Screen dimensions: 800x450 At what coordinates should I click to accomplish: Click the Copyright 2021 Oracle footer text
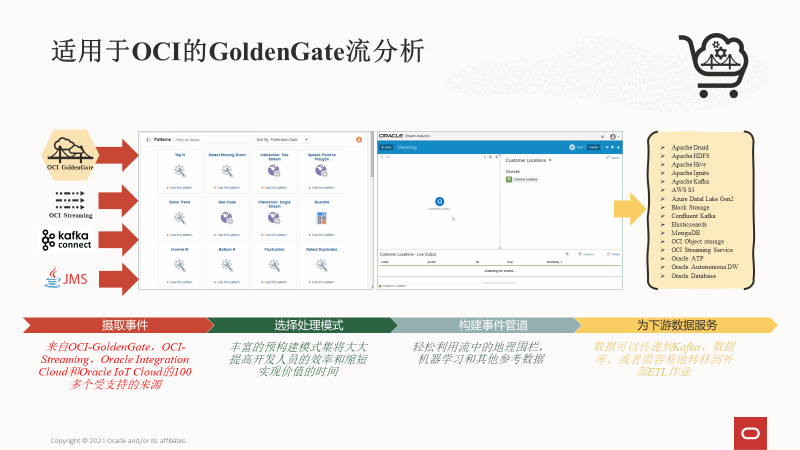point(118,440)
